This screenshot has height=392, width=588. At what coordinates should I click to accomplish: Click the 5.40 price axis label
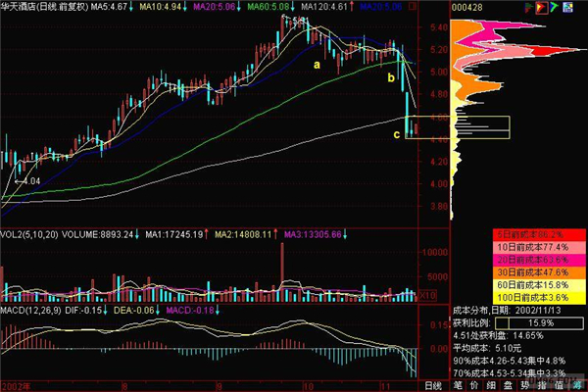439,27
